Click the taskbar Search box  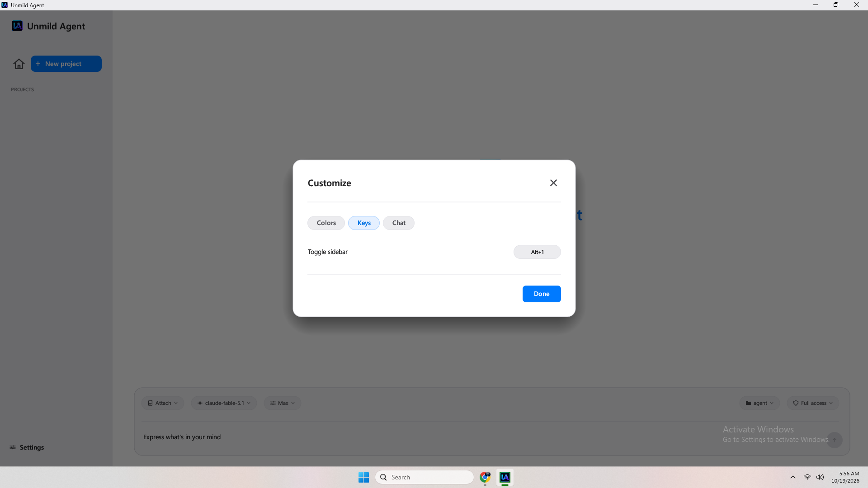click(x=424, y=477)
